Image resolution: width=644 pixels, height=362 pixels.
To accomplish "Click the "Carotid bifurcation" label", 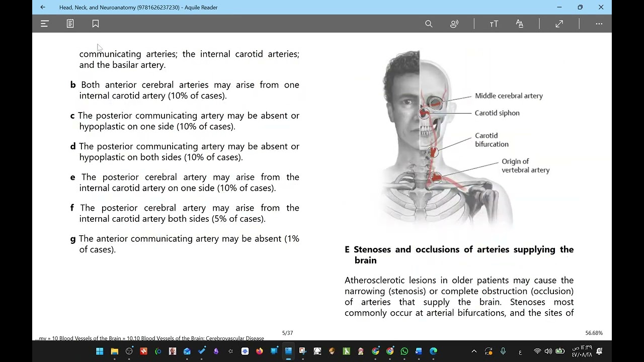I will [492, 140].
